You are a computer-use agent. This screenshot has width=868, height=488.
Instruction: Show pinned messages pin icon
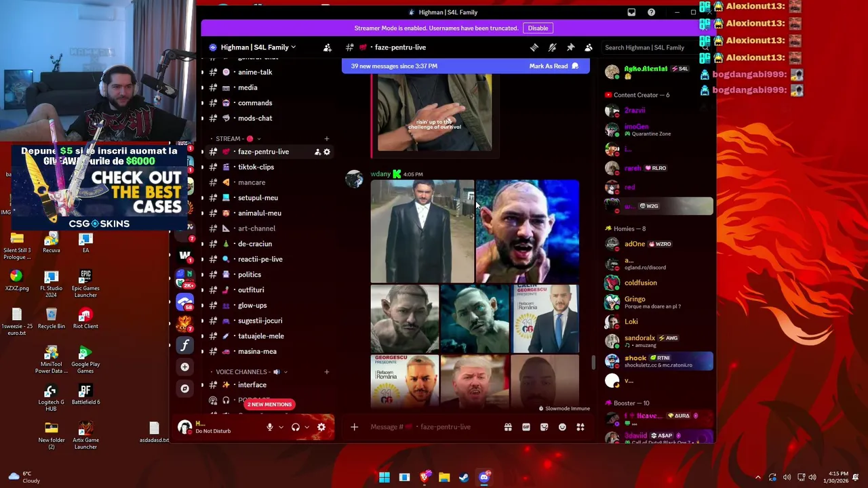(x=570, y=47)
